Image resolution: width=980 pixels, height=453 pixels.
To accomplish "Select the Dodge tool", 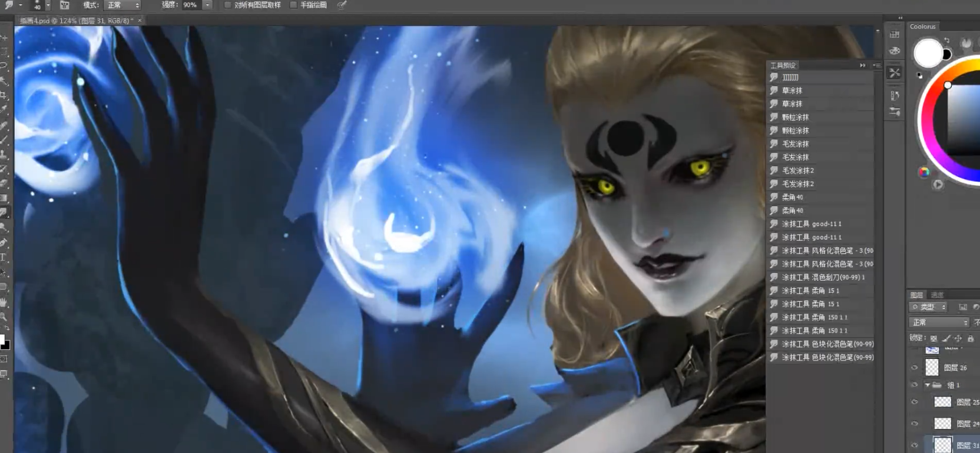I will pos(4,228).
